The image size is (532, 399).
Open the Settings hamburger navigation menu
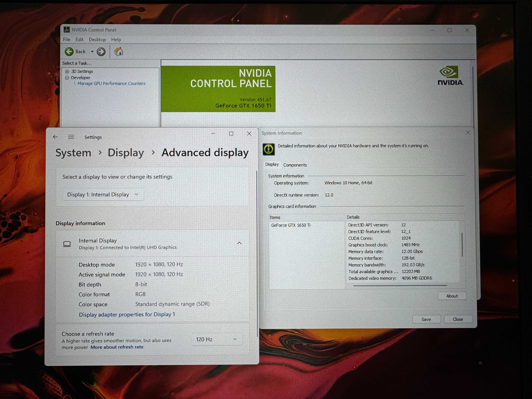(x=71, y=137)
